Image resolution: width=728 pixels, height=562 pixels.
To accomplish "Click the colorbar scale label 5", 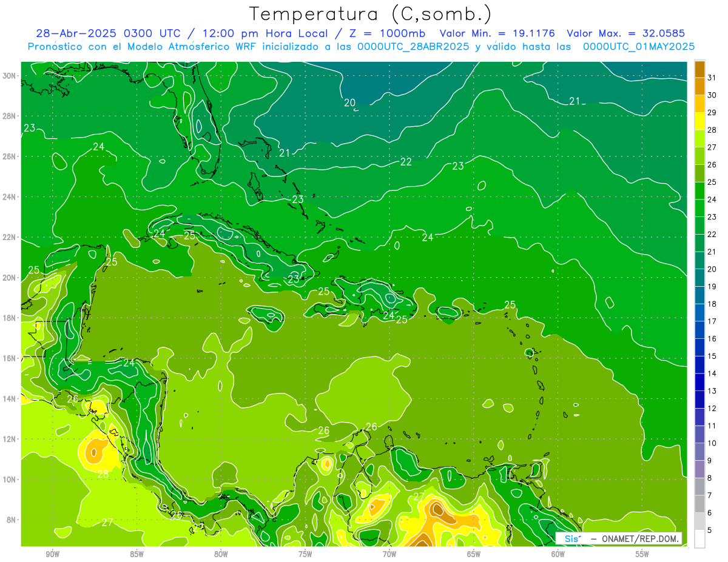I will click(x=710, y=530).
